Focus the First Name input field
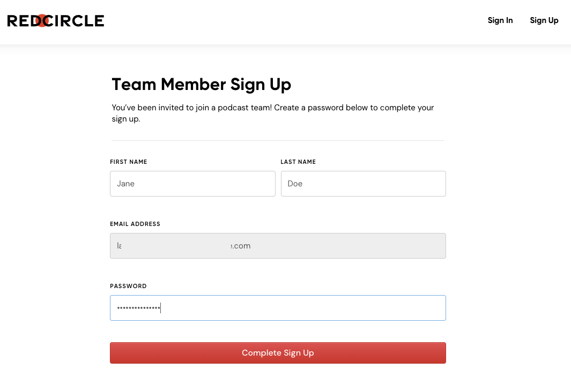Viewport: 571px width, 392px height. [192, 184]
